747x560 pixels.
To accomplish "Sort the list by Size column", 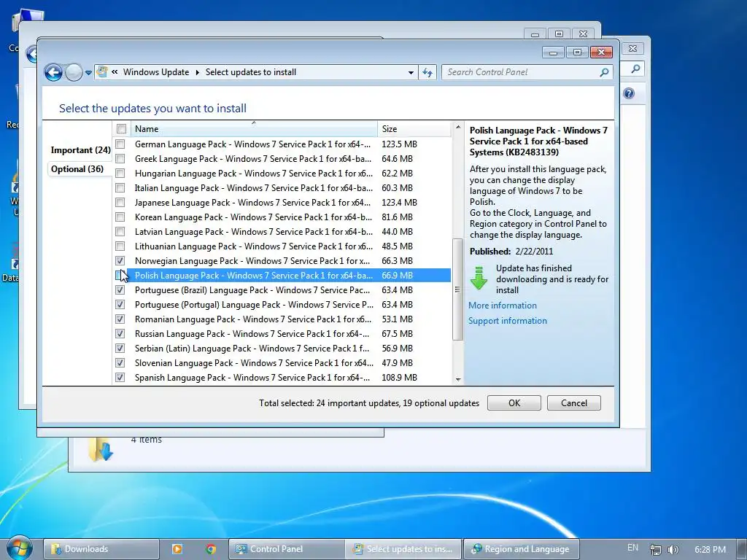I will (x=414, y=128).
